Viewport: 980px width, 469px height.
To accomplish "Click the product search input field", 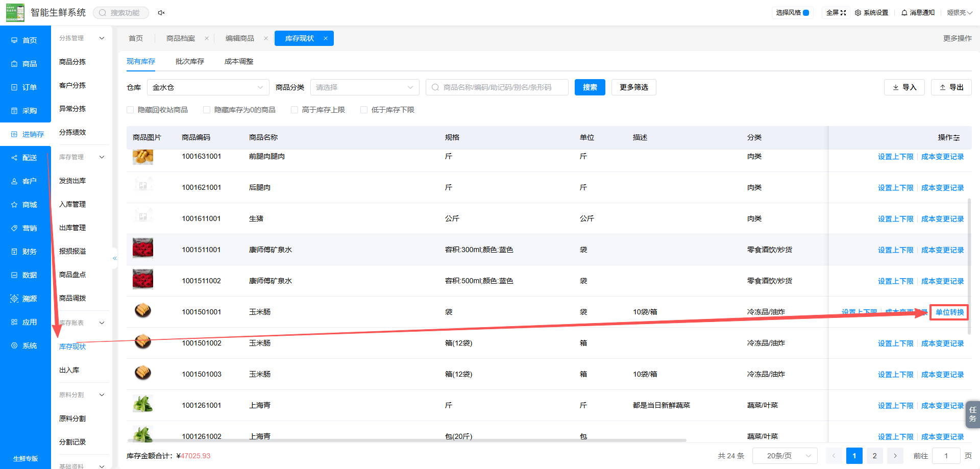I will pos(497,87).
